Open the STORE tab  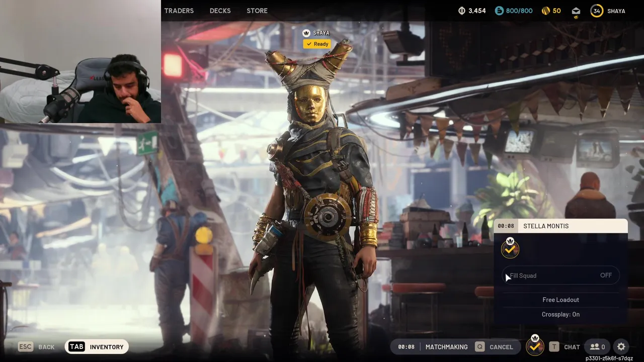[x=257, y=11]
